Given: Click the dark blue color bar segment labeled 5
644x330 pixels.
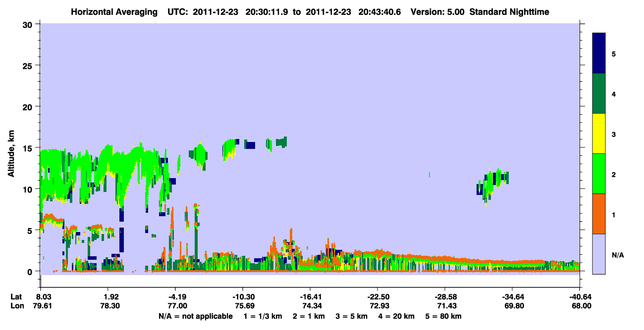Looking at the screenshot, I should pos(599,53).
